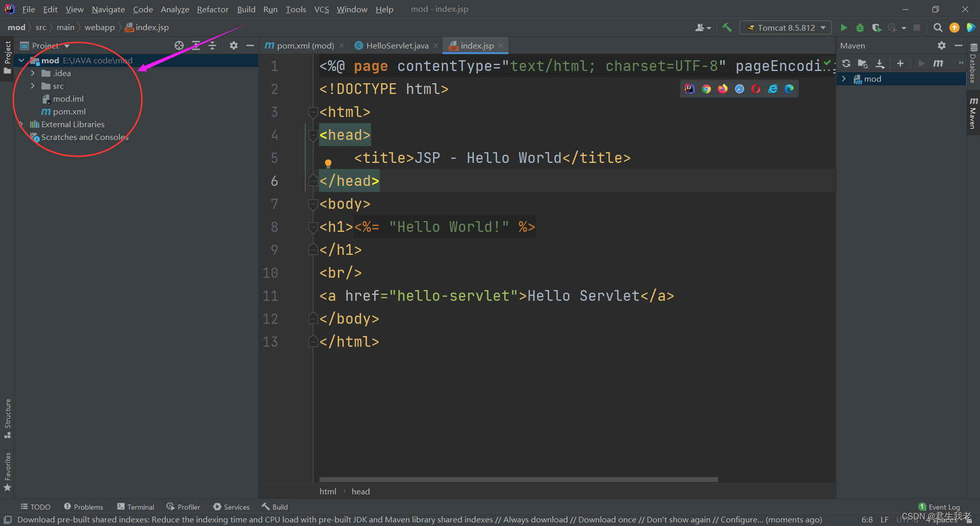The image size is (980, 526).
Task: Expand all in Project panel
Action: point(196,45)
